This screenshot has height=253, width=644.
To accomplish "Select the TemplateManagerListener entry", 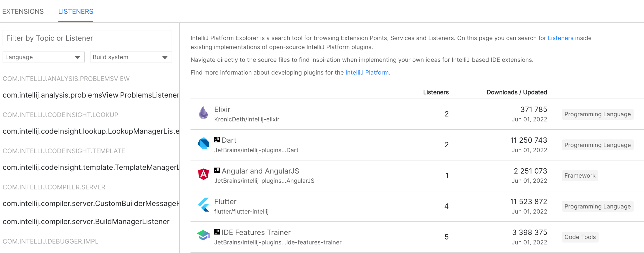I will 91,167.
